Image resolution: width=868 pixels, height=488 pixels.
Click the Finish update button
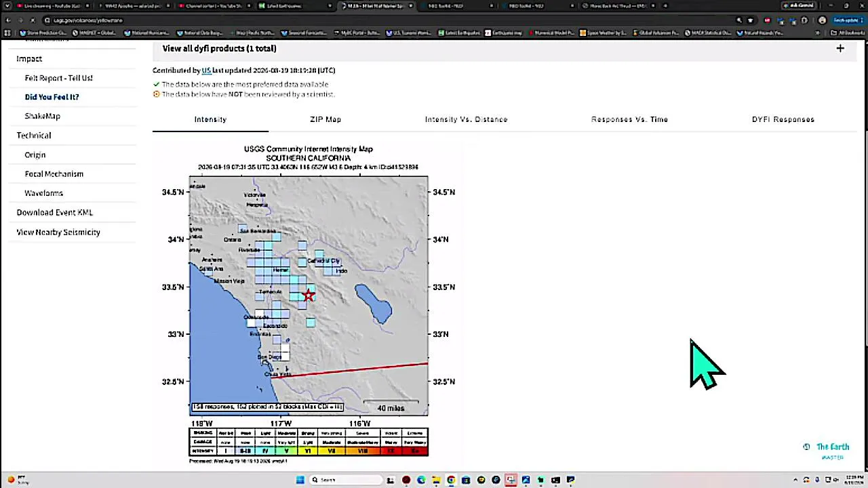click(848, 20)
